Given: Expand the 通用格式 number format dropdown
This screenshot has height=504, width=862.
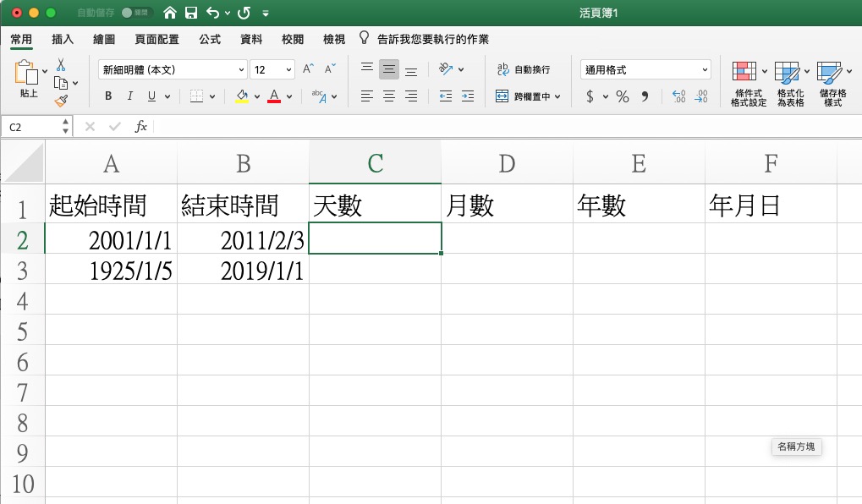Looking at the screenshot, I should click(x=704, y=70).
